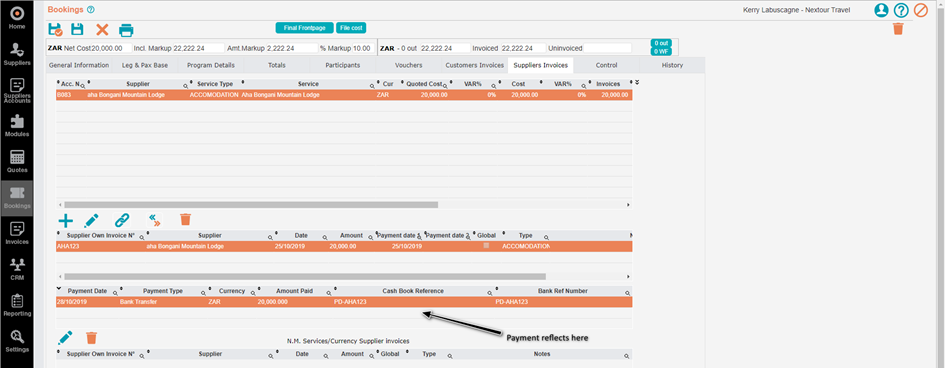
Task: Click Cash Book Reference column header
Action: coord(413,292)
